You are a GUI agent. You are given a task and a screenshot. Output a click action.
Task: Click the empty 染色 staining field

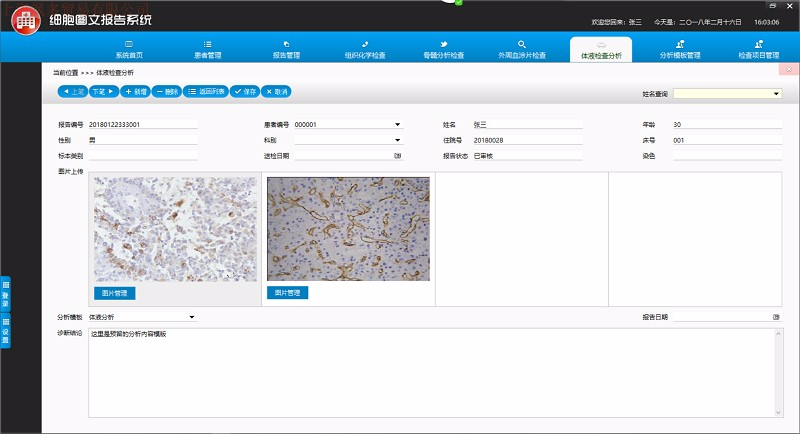727,156
